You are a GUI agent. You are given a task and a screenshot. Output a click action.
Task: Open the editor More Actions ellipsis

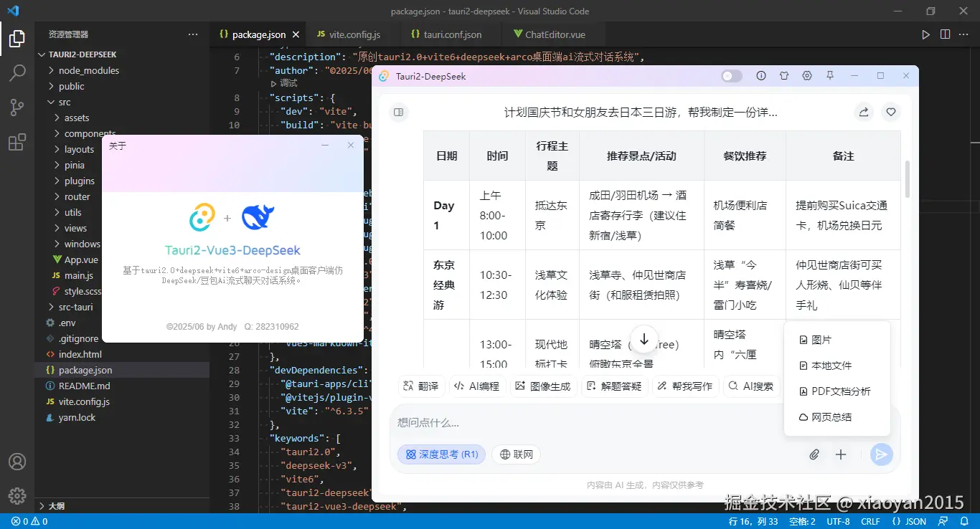[x=965, y=34]
